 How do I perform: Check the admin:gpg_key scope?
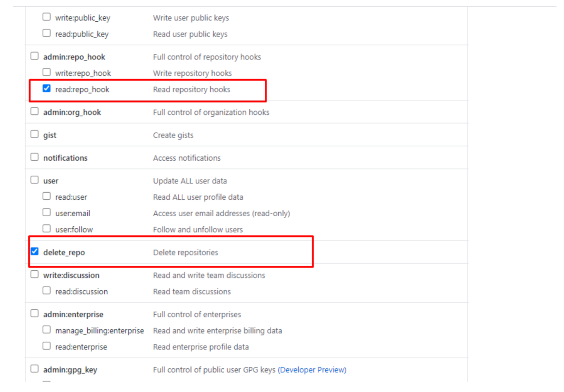35,368
